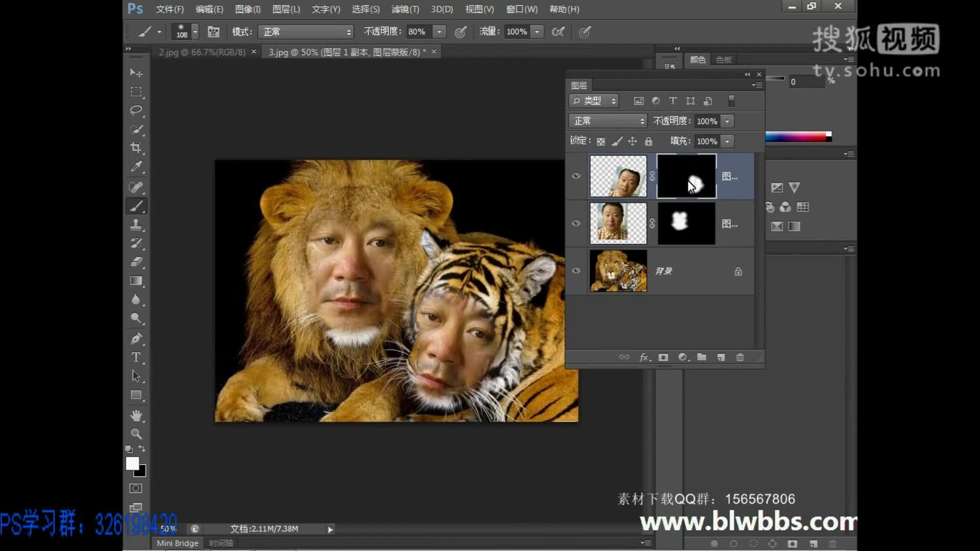This screenshot has width=980, height=551.
Task: Open layer blend mode dropdown
Action: coord(607,121)
